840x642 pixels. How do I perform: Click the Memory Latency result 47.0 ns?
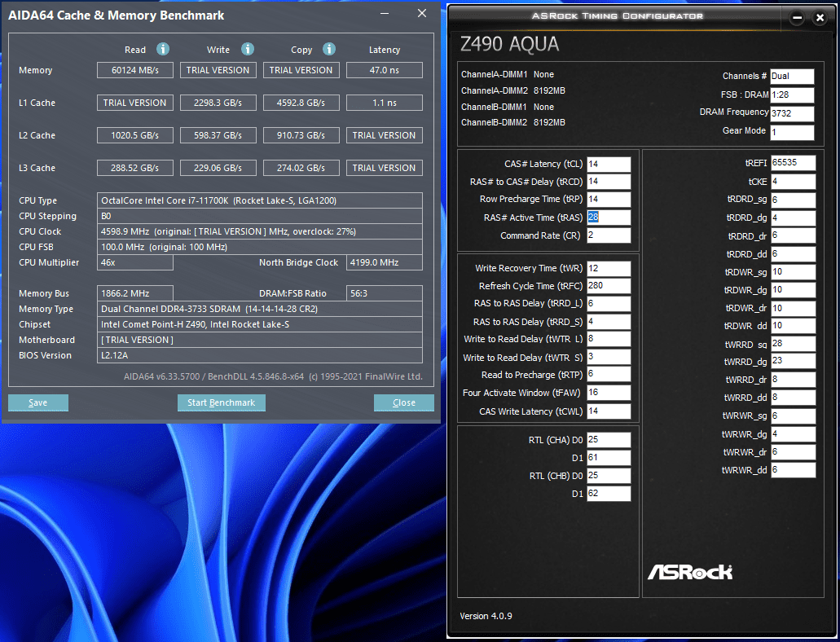pos(384,70)
